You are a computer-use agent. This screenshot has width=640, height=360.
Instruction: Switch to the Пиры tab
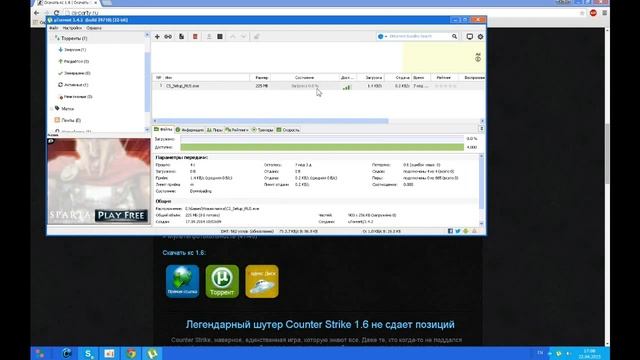coord(215,130)
